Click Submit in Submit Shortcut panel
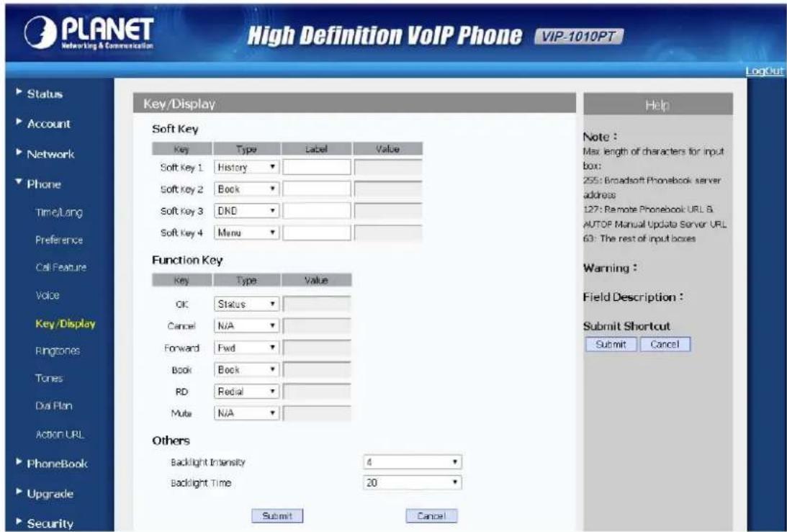787x532 pixels. pos(611,344)
